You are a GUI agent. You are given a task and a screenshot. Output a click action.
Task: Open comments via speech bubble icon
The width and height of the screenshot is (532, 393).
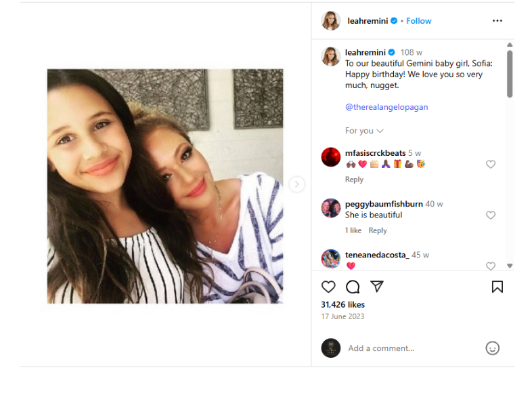pos(353,287)
